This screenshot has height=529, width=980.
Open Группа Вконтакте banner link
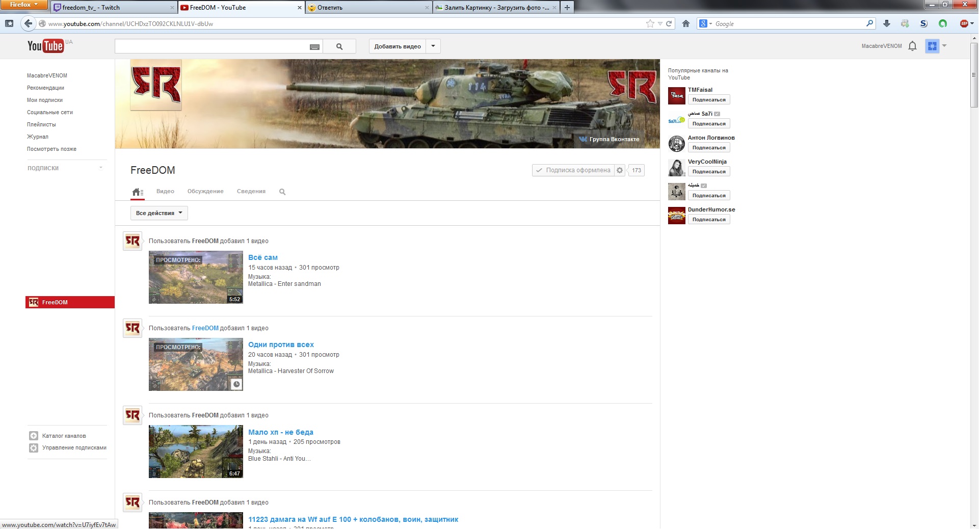[610, 139]
